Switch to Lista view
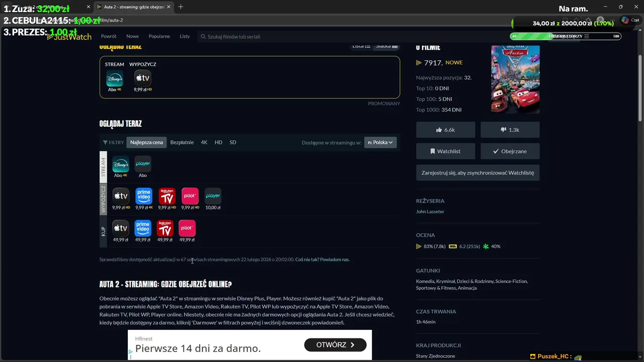 pyautogui.click(x=361, y=46)
